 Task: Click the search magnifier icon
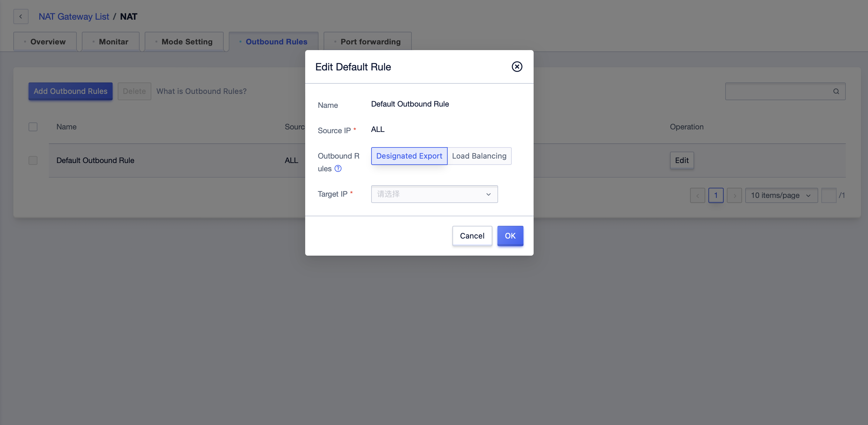pyautogui.click(x=836, y=91)
